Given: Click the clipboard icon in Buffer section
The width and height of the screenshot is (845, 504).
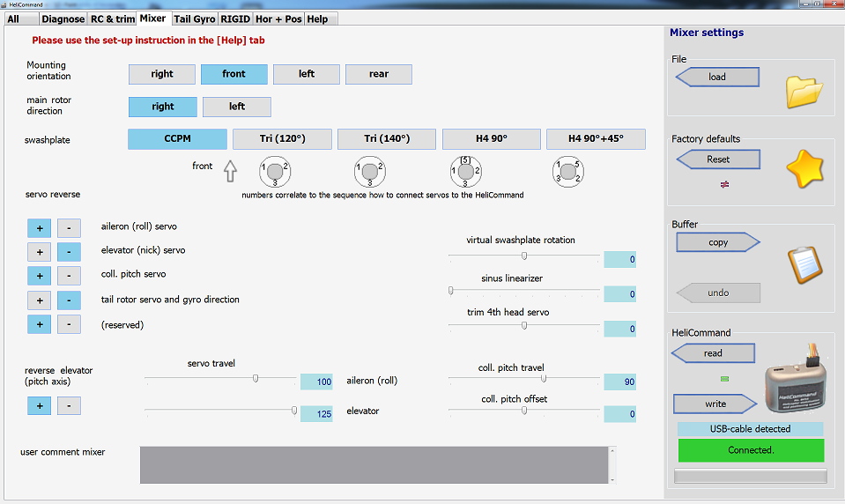Looking at the screenshot, I should [805, 264].
